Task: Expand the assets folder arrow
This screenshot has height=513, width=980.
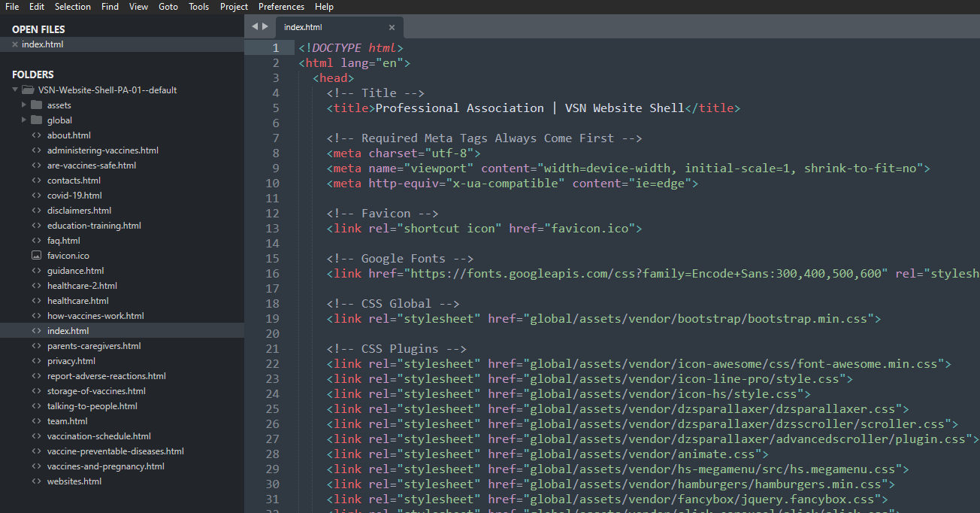Action: (x=24, y=105)
